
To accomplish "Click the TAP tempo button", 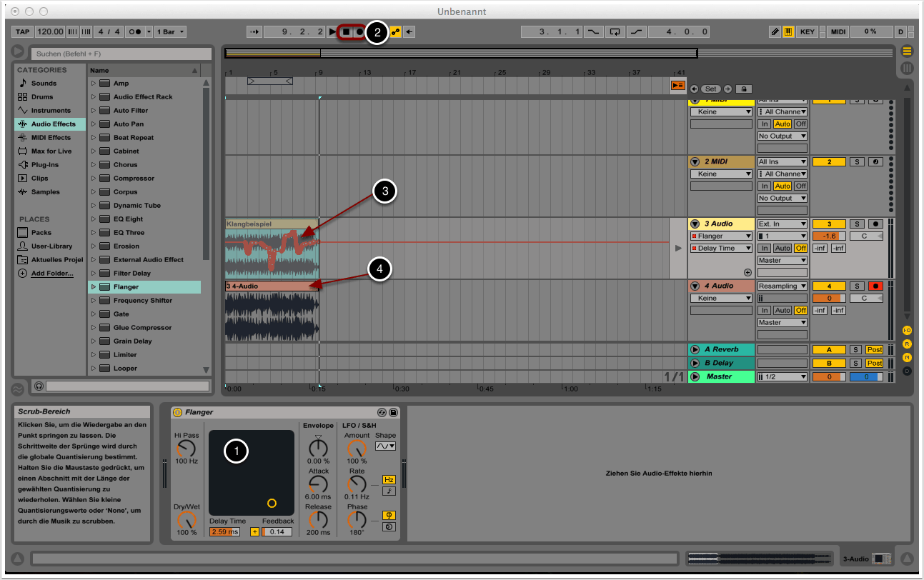I will [x=23, y=31].
